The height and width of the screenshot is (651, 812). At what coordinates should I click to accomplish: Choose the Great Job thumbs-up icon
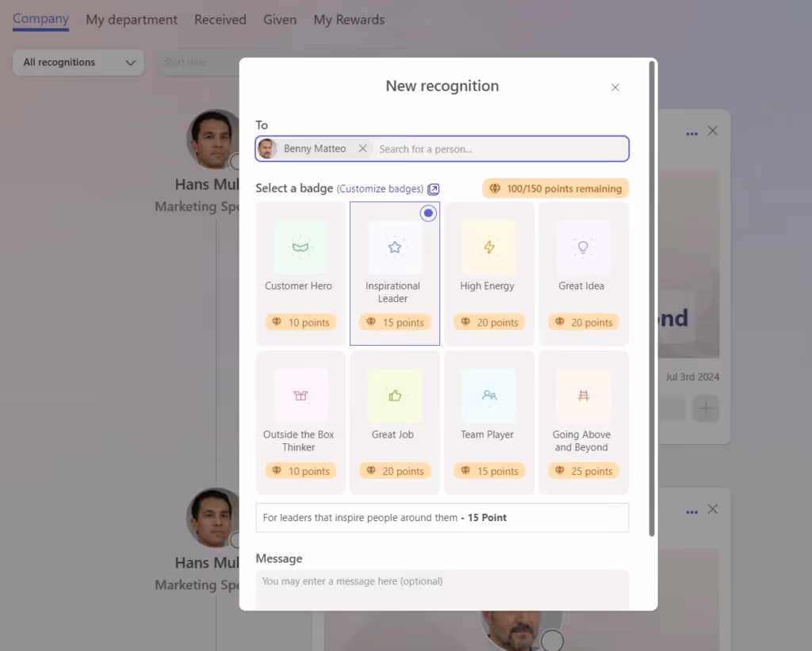395,396
